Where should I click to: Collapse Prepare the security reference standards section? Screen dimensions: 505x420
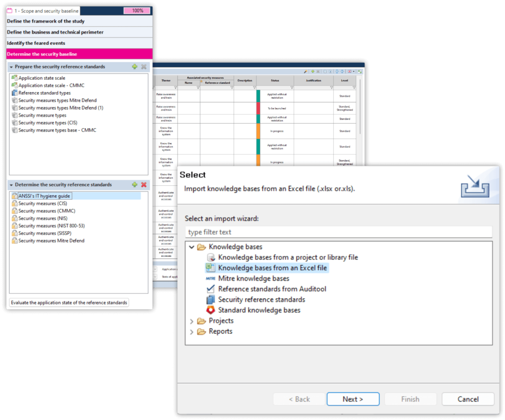(11, 67)
